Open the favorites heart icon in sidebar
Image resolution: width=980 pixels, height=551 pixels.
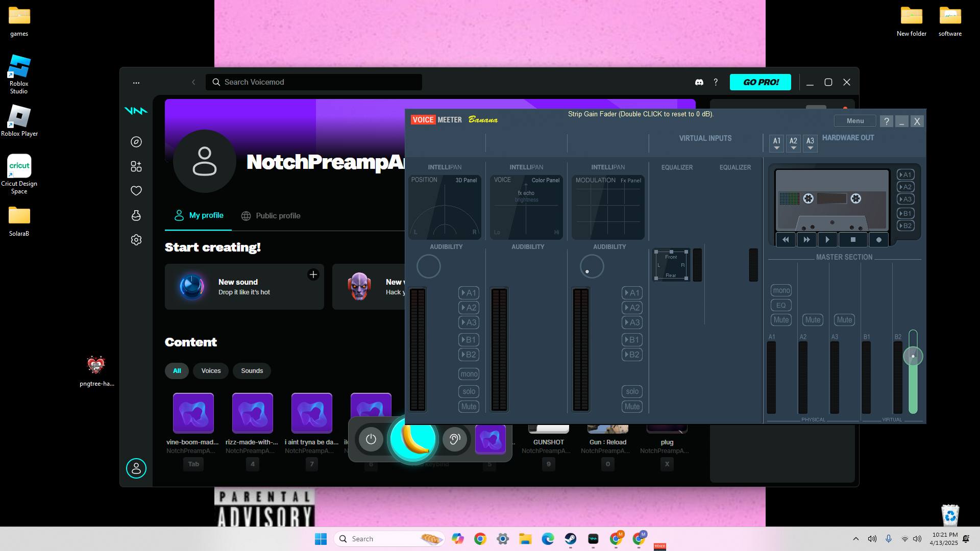click(136, 191)
